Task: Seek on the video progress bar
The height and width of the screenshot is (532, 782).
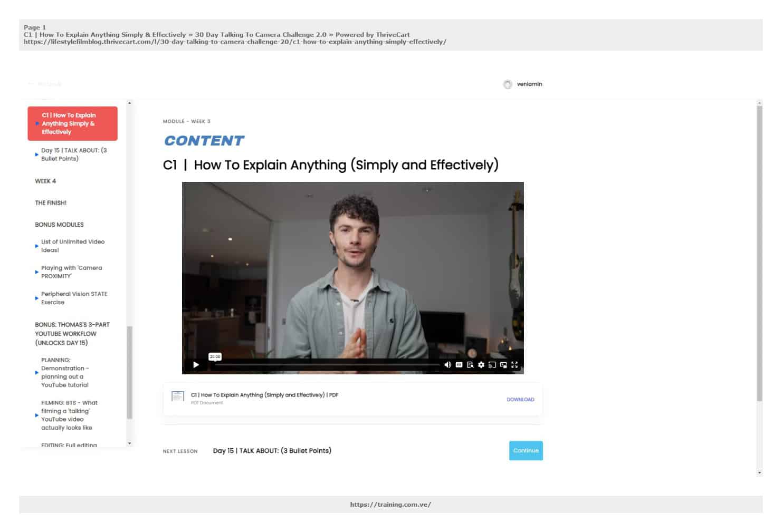Action: coord(327,365)
